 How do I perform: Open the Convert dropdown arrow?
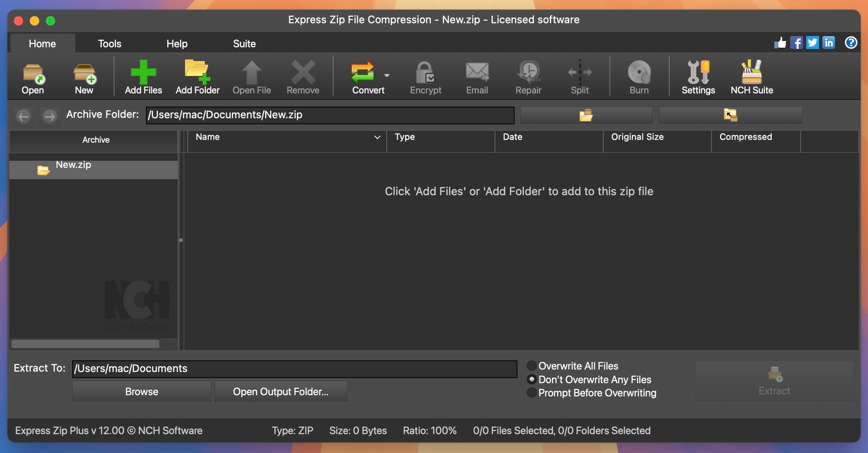[x=386, y=76]
